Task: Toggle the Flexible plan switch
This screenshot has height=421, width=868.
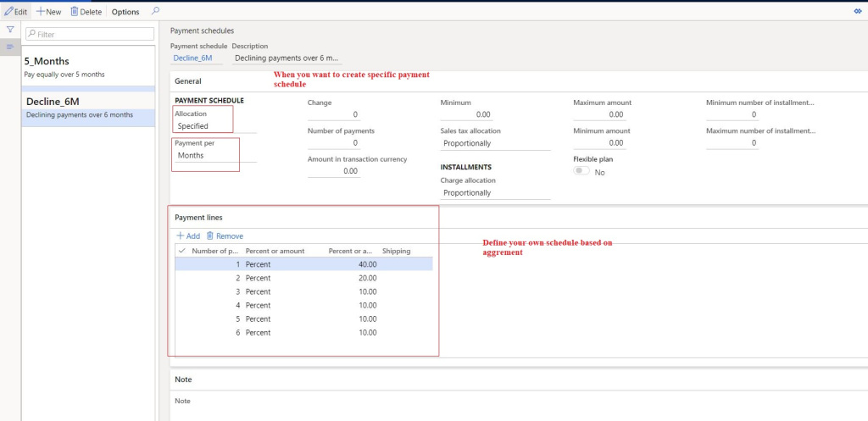Action: [x=581, y=171]
